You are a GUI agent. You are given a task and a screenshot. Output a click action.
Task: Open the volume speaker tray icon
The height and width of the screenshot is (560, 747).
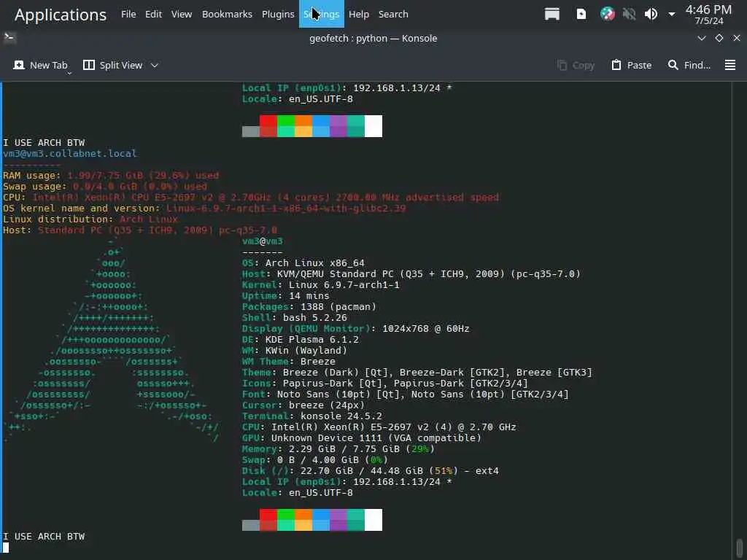point(651,14)
